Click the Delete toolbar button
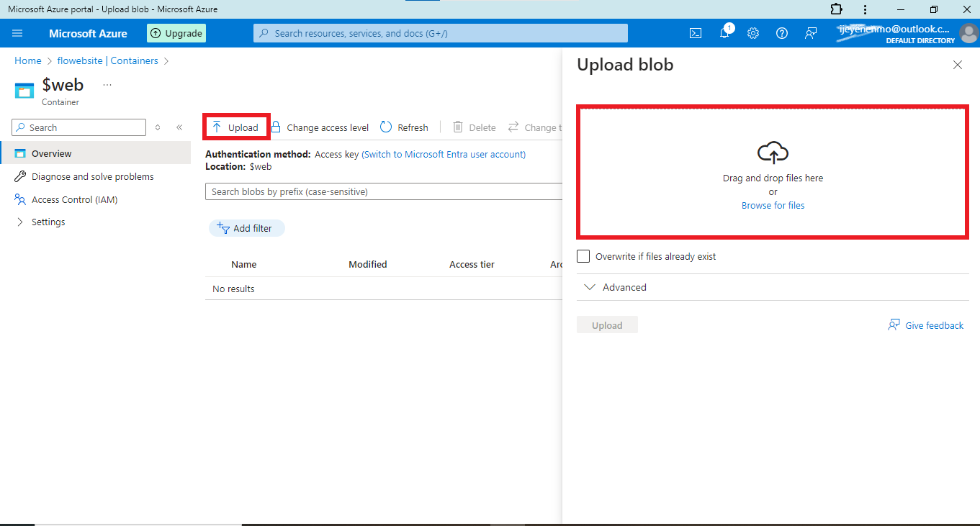Image resolution: width=980 pixels, height=526 pixels. point(475,127)
